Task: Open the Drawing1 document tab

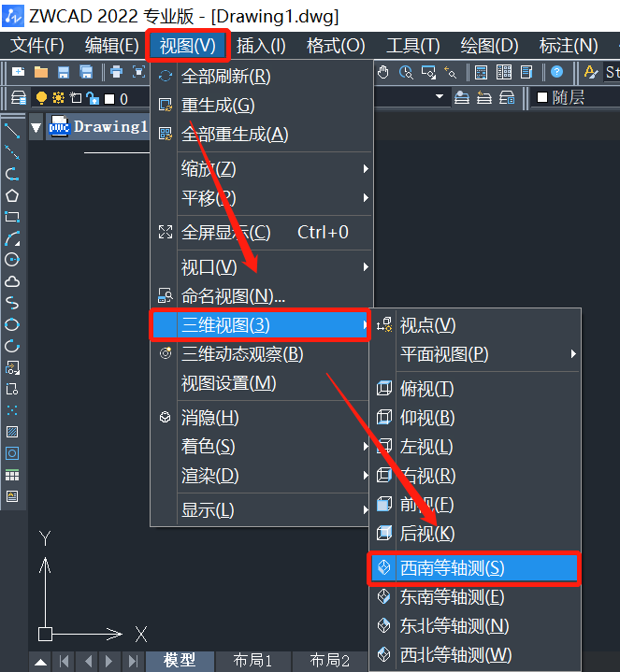Action: tap(99, 126)
